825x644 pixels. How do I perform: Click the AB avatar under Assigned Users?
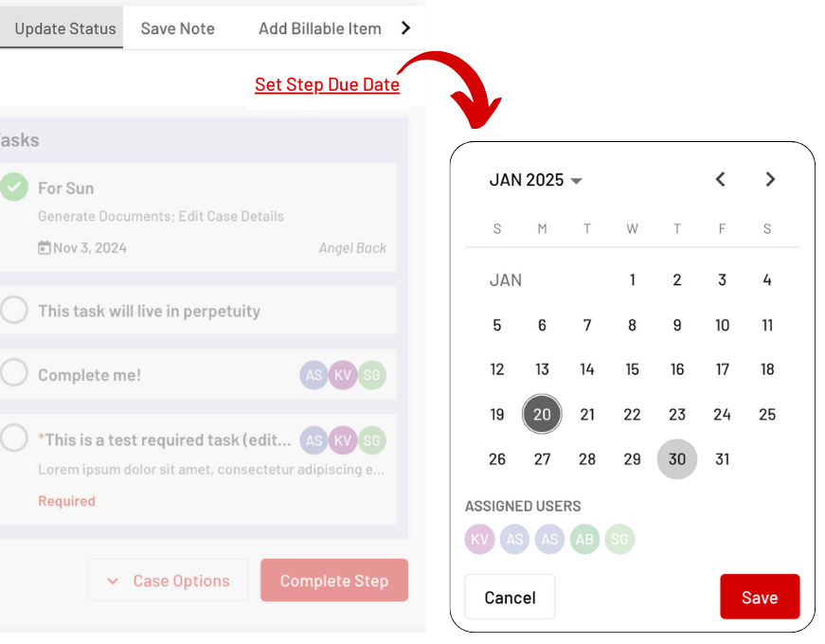pyautogui.click(x=584, y=539)
